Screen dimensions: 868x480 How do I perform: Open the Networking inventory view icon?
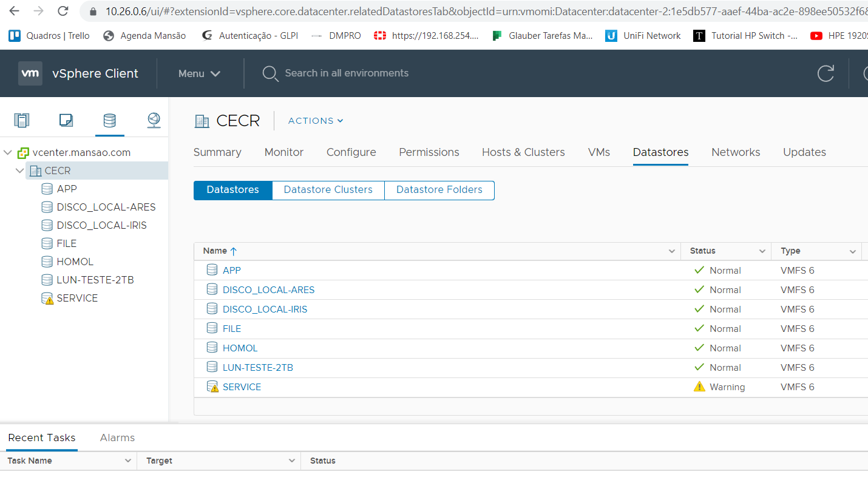click(154, 120)
